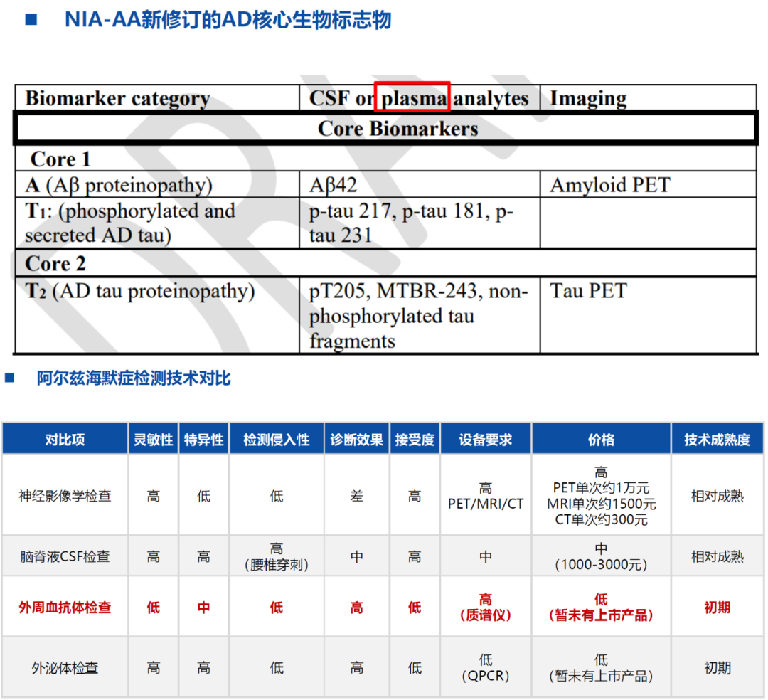Select the Tau PET cell
This screenshot has width=768, height=700.
tap(588, 291)
